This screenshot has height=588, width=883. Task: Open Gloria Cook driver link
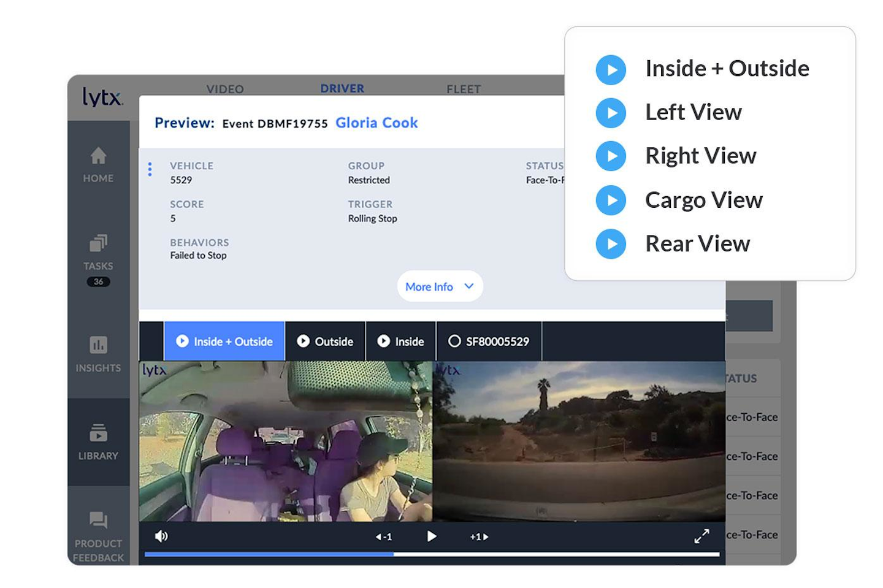[377, 123]
